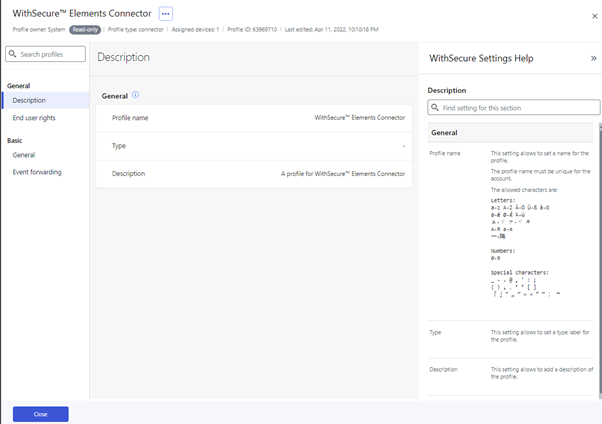Click 'Special characters:' help text
This screenshot has height=424, width=602.
(520, 273)
